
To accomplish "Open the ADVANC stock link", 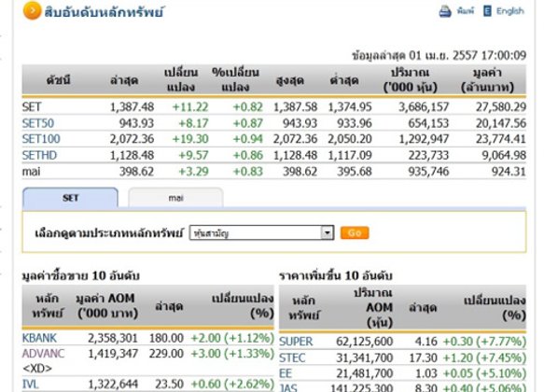I will (43, 354).
